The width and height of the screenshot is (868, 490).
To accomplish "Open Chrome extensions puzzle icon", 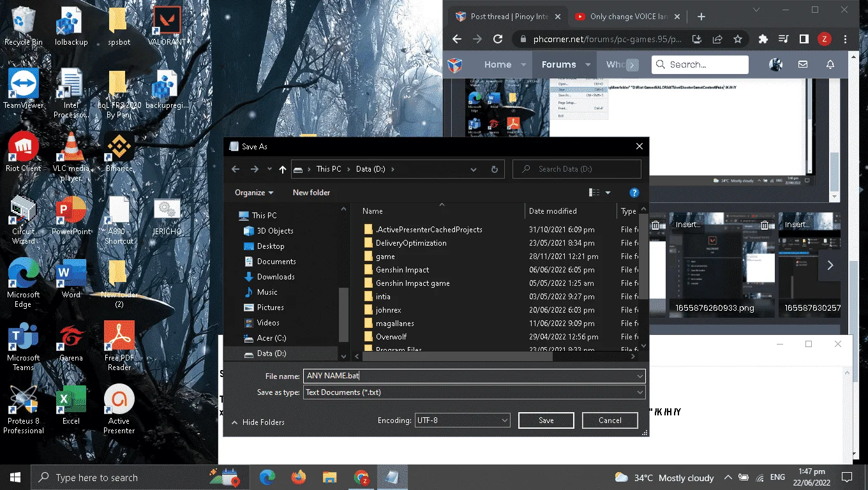I will 763,39.
